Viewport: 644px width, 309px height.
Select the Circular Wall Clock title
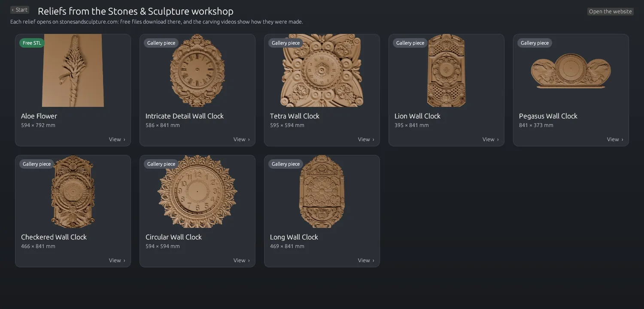click(x=173, y=237)
